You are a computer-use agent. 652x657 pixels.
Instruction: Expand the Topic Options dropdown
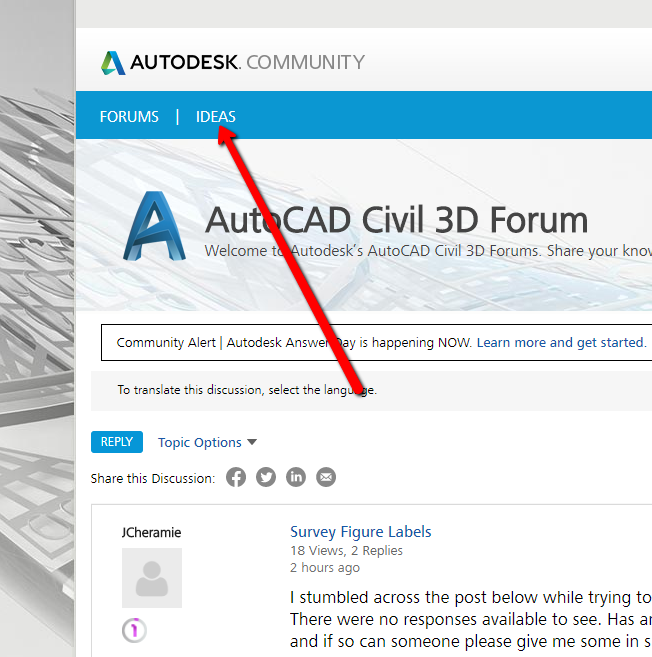(x=207, y=442)
